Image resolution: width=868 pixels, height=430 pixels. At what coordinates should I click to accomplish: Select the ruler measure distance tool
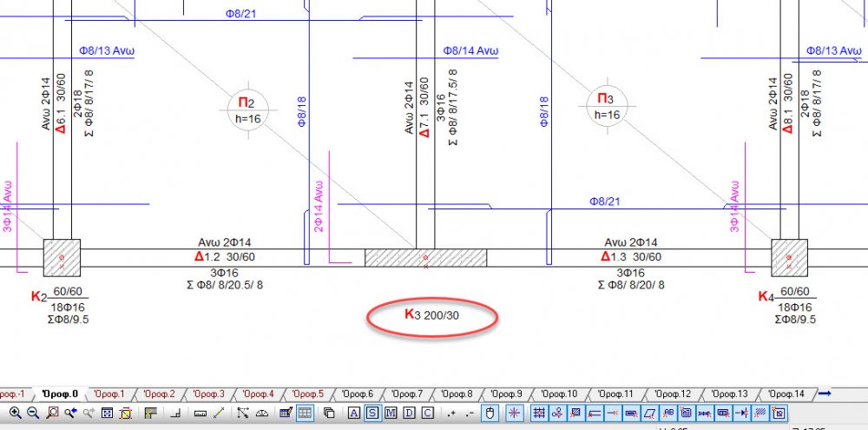click(201, 413)
